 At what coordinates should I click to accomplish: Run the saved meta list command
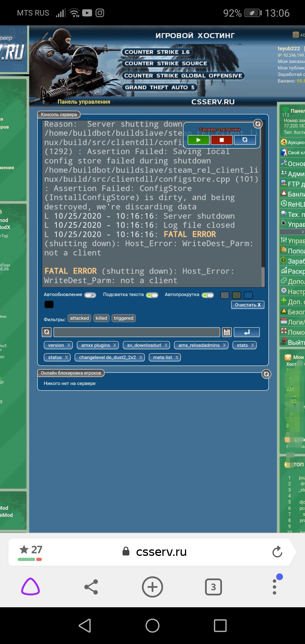point(163,357)
